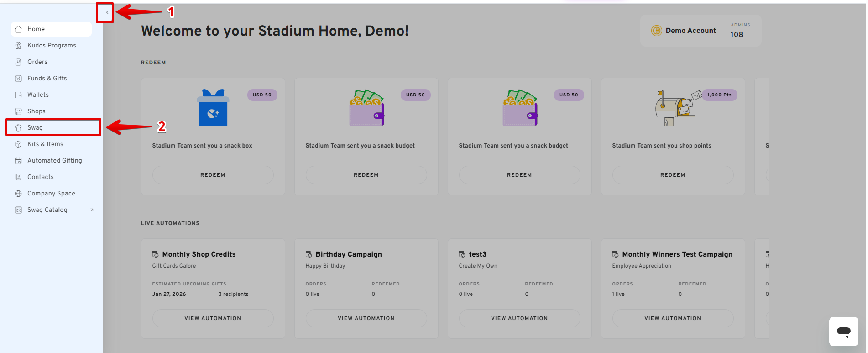868x353 pixels.
Task: Collapse the sidebar with the chevron arrow
Action: click(107, 12)
